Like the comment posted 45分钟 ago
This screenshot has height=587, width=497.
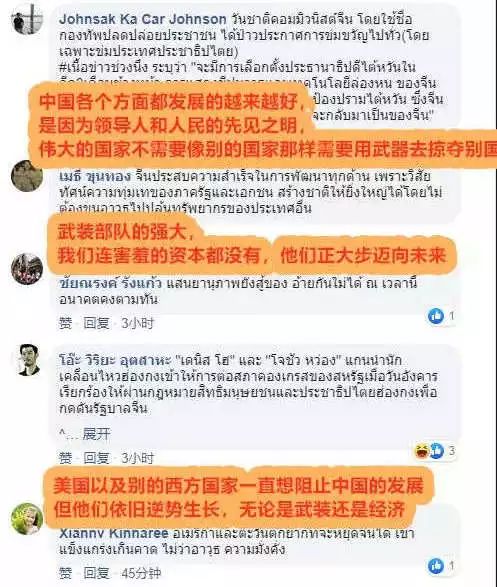[65, 573]
